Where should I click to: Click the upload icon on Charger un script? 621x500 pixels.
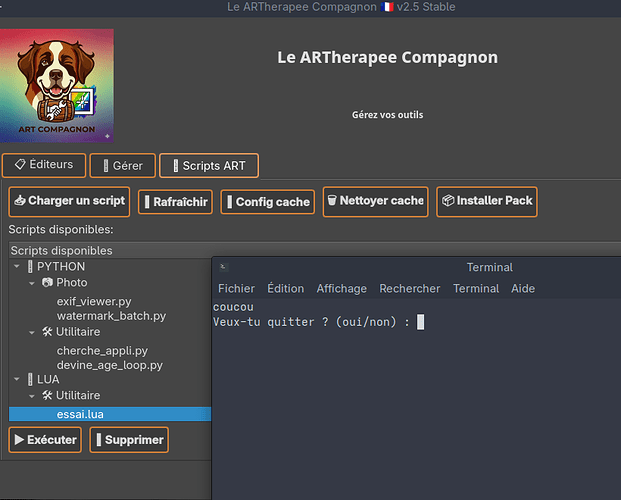tap(20, 200)
